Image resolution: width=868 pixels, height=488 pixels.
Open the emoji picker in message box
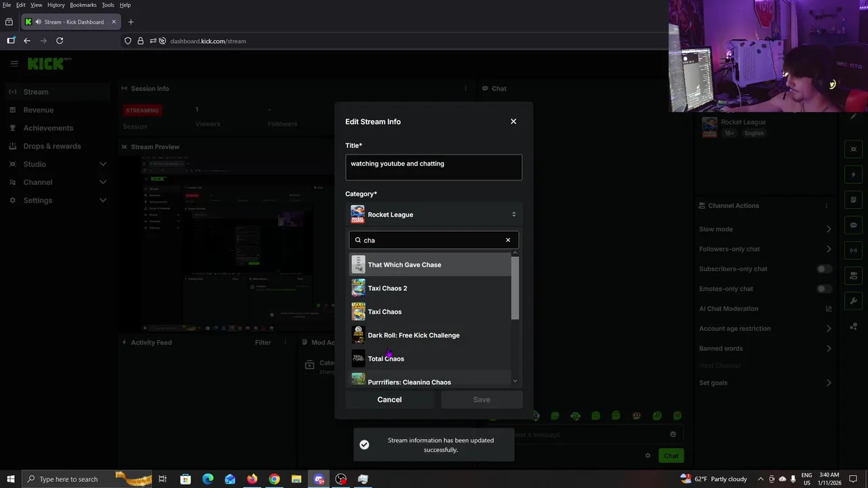click(673, 434)
